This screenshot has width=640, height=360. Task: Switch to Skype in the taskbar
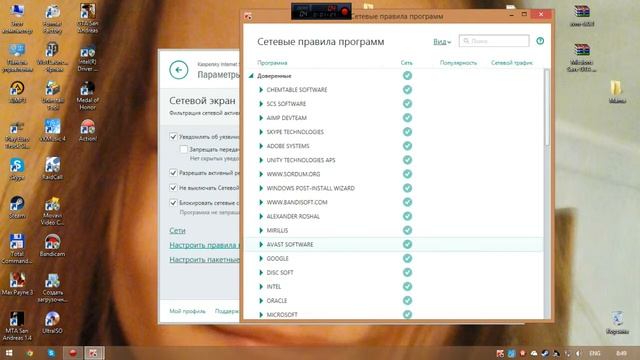51,353
